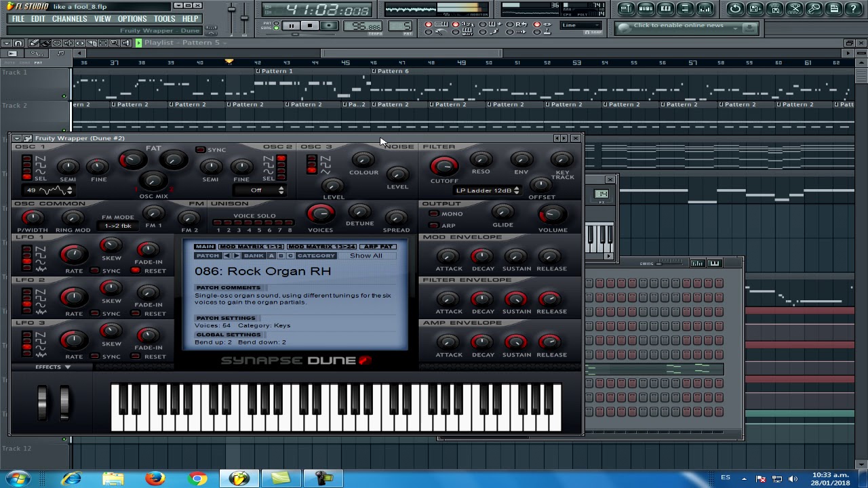Screen dimensions: 868x488
Task: Select BANK A button in Dune
Action: (x=271, y=256)
